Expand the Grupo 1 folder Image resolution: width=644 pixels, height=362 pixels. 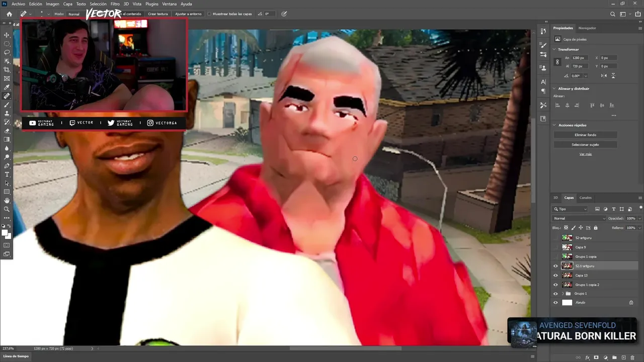(562, 294)
